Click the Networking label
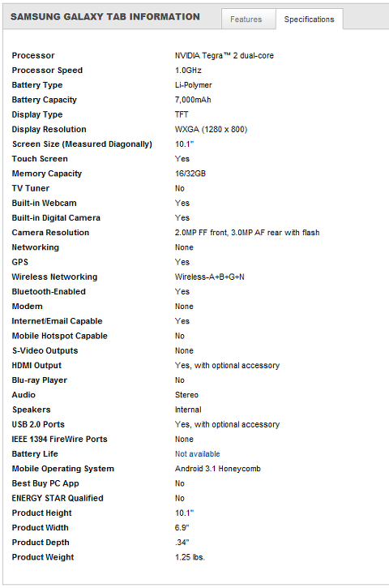This screenshot has width=389, height=588. [x=35, y=247]
